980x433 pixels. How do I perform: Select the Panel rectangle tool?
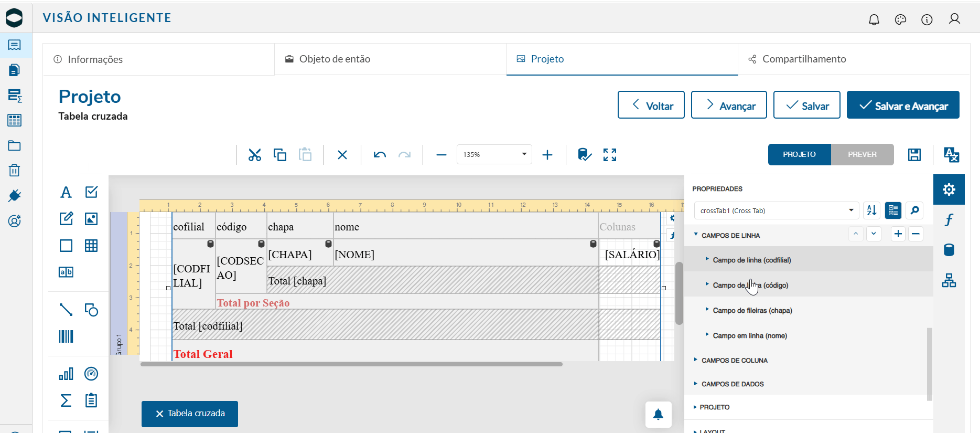pos(66,246)
